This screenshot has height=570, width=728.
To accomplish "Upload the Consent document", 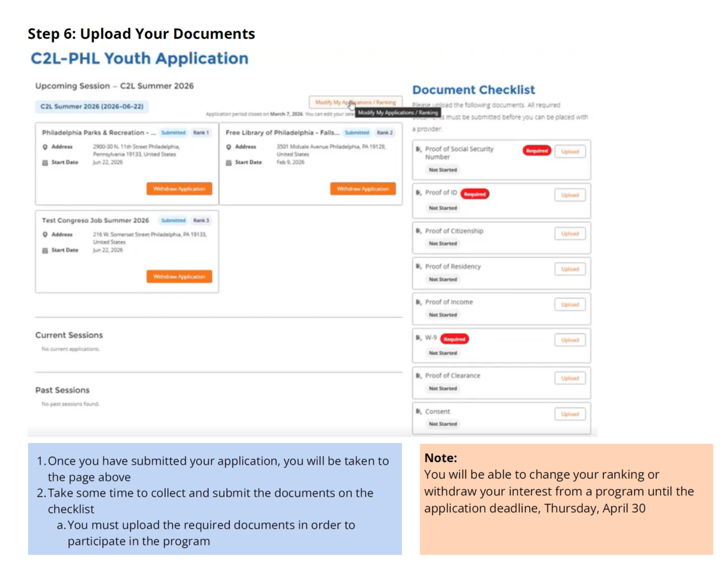I will tap(570, 414).
